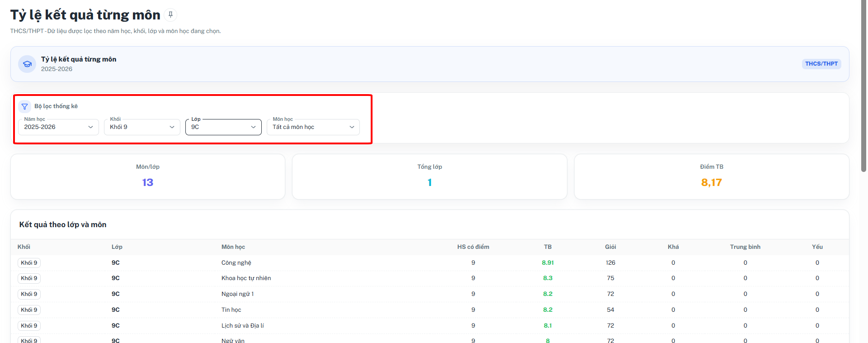Image resolution: width=868 pixels, height=343 pixels.
Task: Open the Khối 9 grade dropdown
Action: point(142,127)
